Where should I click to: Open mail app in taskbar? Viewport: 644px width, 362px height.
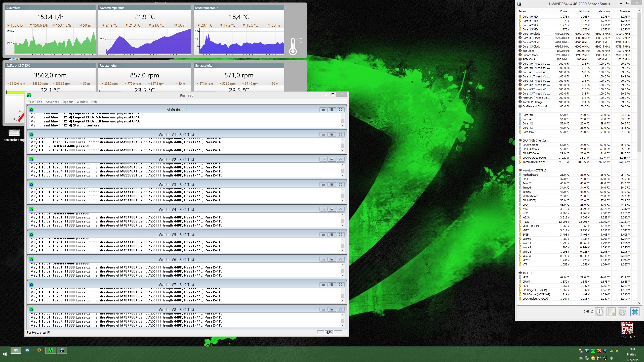pos(27,350)
